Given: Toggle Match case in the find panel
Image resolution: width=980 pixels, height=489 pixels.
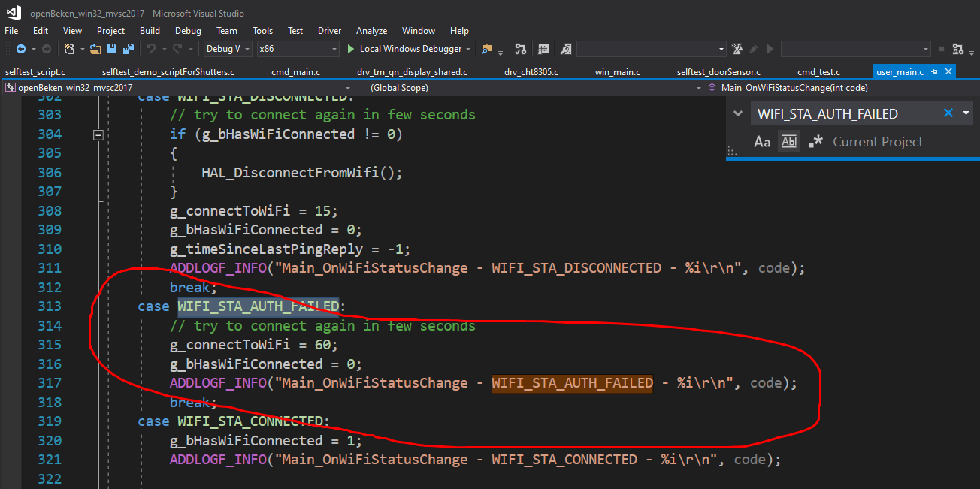Looking at the screenshot, I should [x=762, y=142].
